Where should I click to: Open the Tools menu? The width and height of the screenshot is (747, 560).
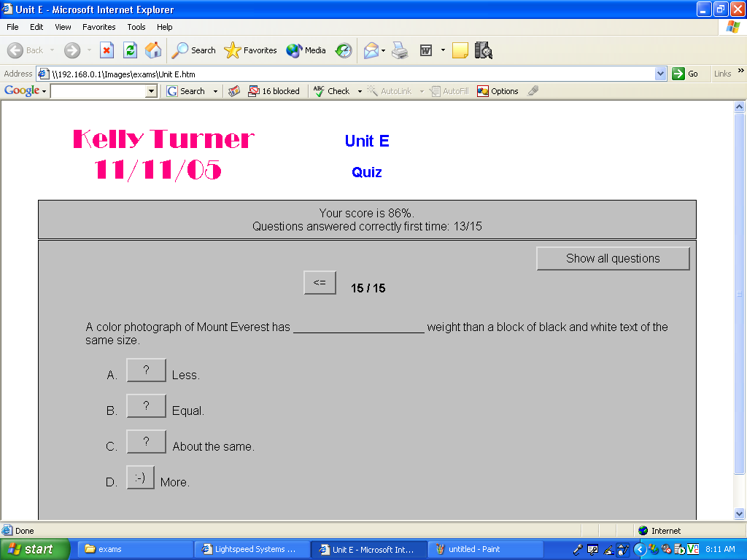pyautogui.click(x=136, y=27)
